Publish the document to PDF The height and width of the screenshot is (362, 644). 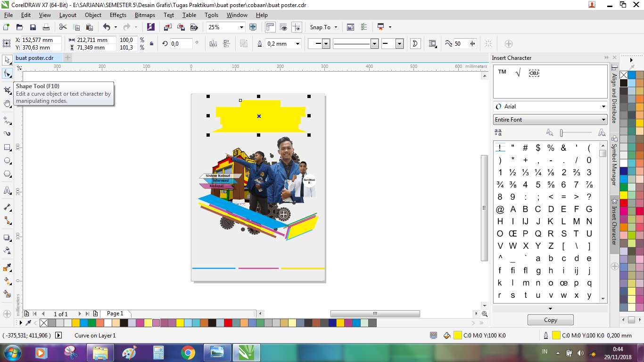(x=194, y=27)
